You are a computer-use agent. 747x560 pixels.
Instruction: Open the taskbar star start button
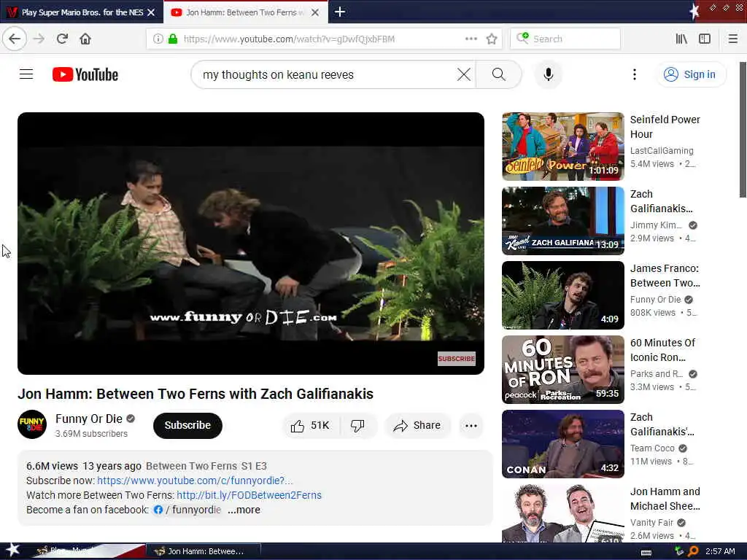tap(13, 550)
